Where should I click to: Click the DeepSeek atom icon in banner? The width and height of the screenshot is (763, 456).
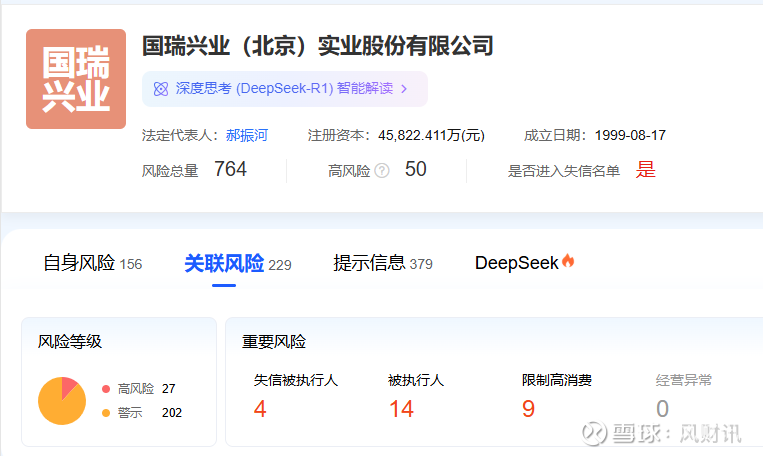tap(161, 89)
